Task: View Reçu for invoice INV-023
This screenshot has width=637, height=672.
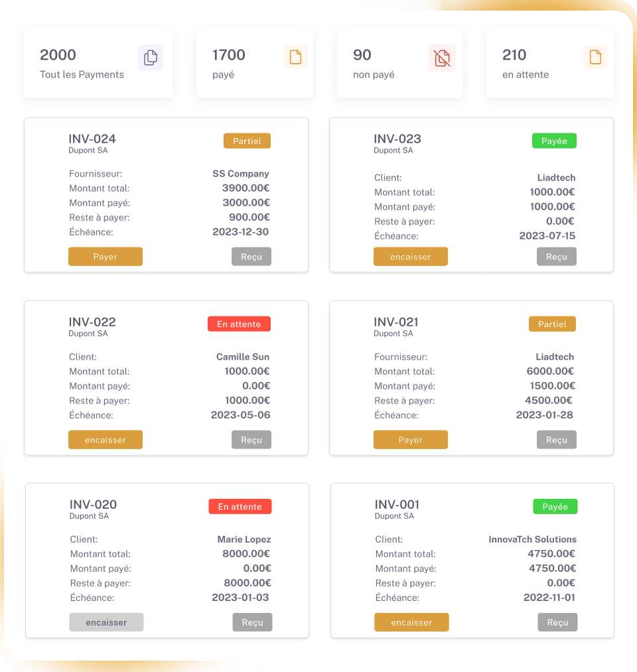Action: pos(557,257)
